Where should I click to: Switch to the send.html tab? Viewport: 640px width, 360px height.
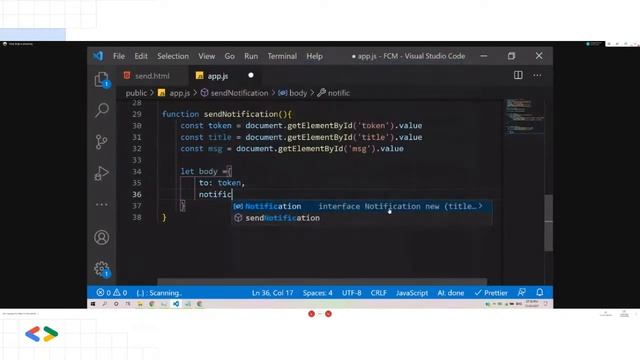(x=152, y=76)
